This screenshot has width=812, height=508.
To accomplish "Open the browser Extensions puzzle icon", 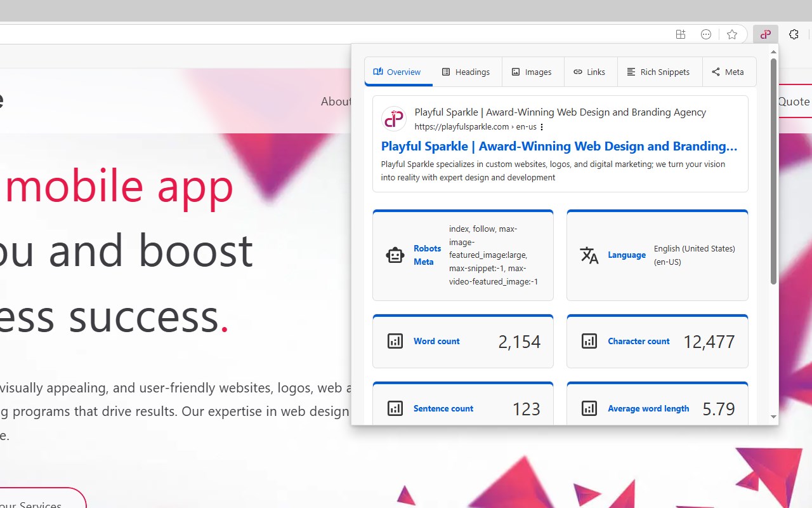I will coord(794,34).
